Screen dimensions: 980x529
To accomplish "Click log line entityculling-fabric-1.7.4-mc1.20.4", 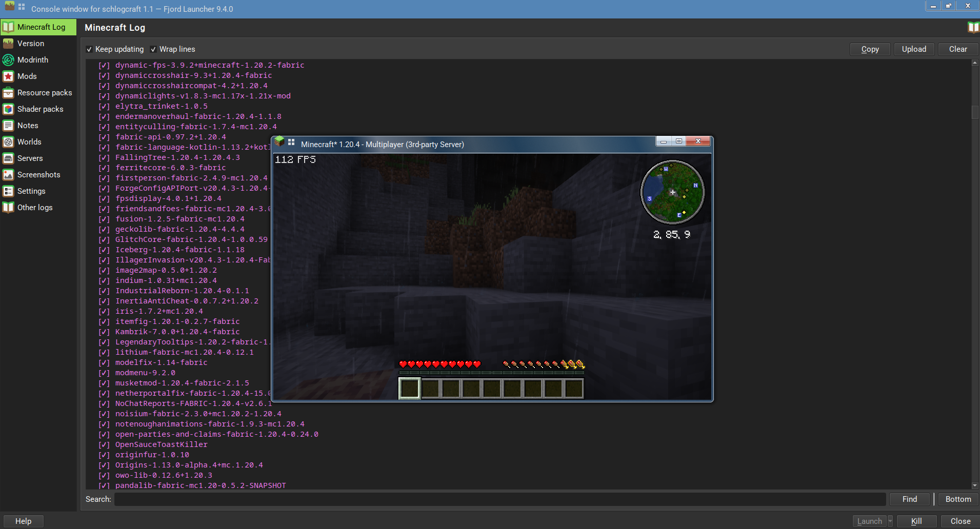I will coord(196,127).
